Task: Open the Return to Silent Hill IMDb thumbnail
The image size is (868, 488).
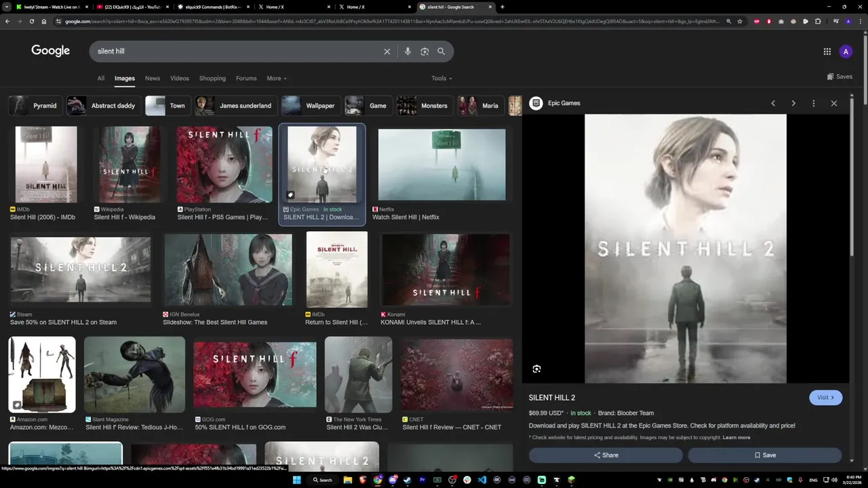Action: coord(337,269)
